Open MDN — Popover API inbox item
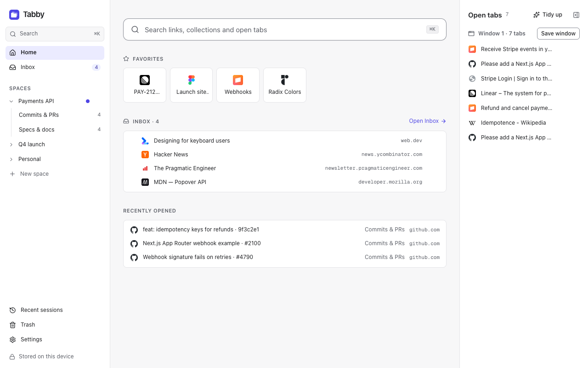 [x=285, y=182]
